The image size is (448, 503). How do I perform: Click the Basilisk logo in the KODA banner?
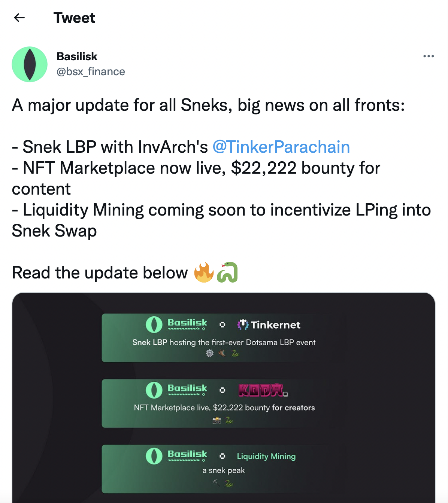[x=176, y=390]
